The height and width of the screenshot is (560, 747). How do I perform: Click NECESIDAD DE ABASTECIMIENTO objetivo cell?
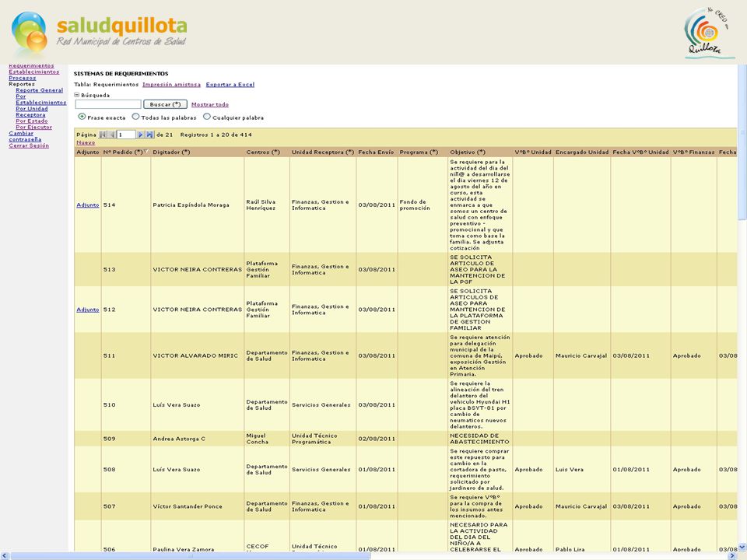(x=479, y=439)
